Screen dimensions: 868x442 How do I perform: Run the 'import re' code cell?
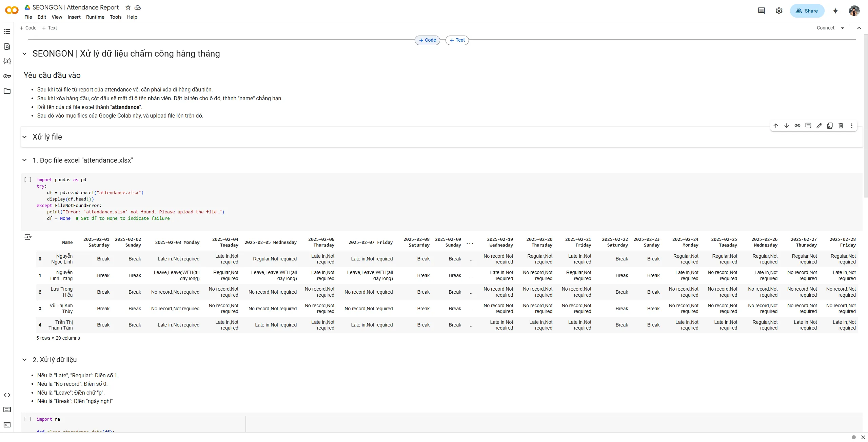pos(28,419)
